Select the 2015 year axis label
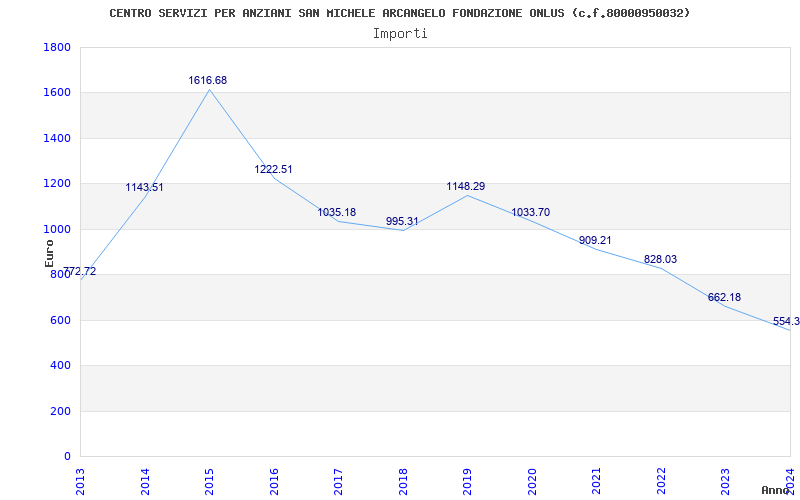This screenshot has width=800, height=500. click(209, 481)
